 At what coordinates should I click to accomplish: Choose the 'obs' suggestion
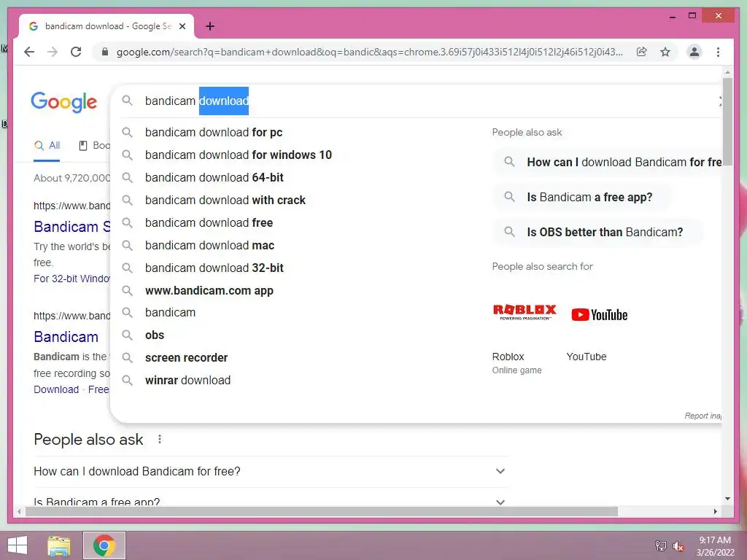coord(155,335)
